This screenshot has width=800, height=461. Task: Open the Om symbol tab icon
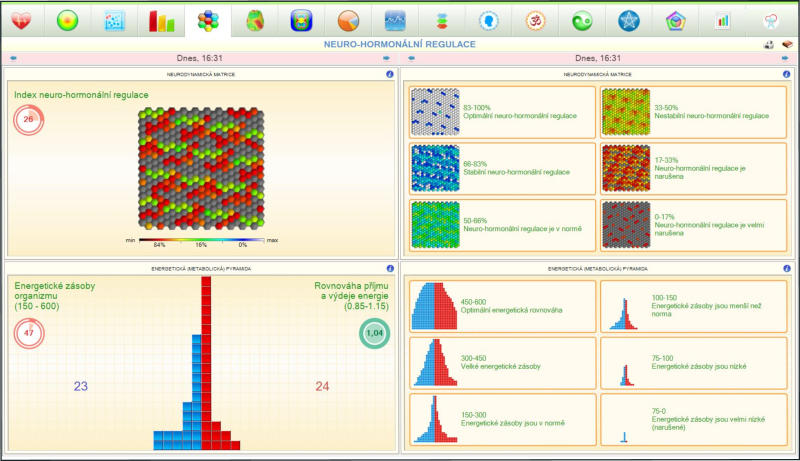[x=535, y=20]
